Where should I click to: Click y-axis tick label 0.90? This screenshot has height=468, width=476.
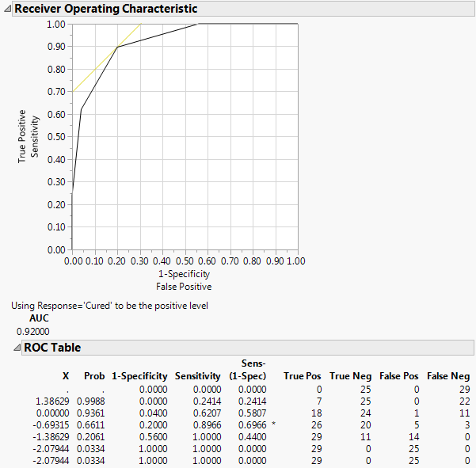56,47
